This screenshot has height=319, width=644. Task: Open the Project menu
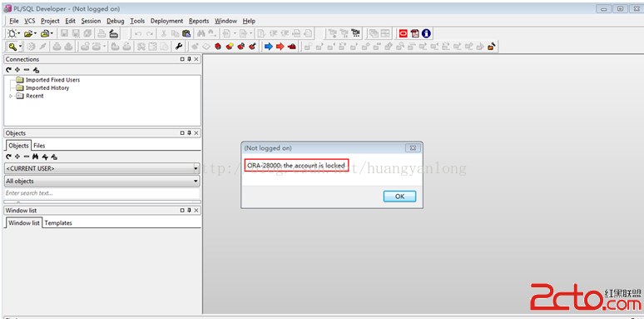coord(50,21)
